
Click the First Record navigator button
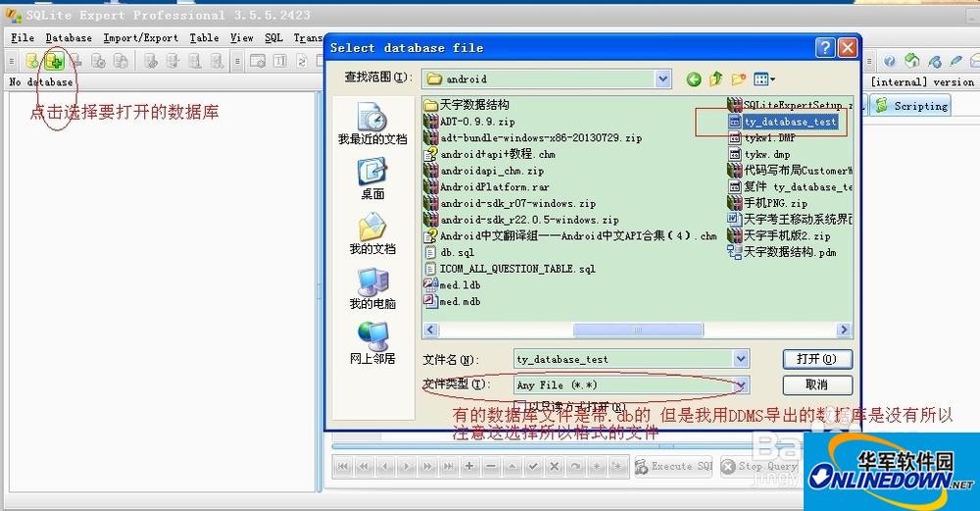343,467
